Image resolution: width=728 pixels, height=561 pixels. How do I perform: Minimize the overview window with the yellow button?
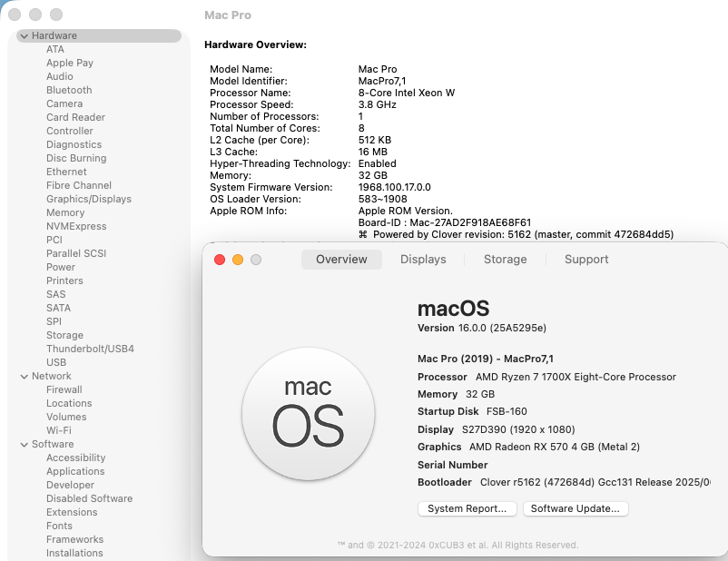tap(238, 260)
